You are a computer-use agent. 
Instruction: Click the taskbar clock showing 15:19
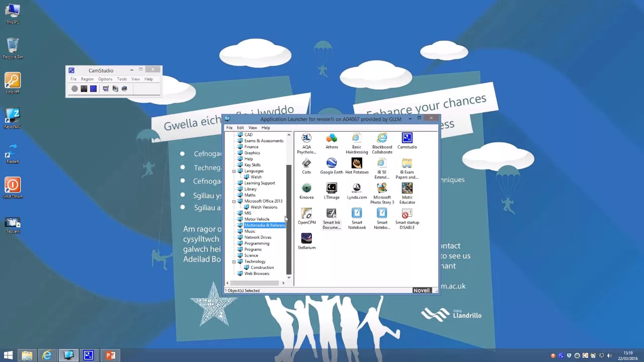(x=628, y=355)
